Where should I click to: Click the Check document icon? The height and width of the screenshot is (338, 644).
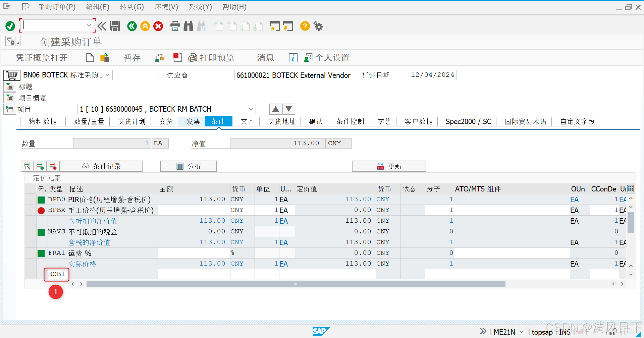click(159, 58)
